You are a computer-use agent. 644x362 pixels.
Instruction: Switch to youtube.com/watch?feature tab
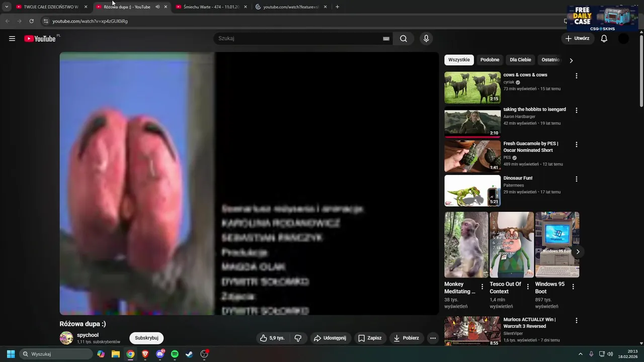[291, 7]
